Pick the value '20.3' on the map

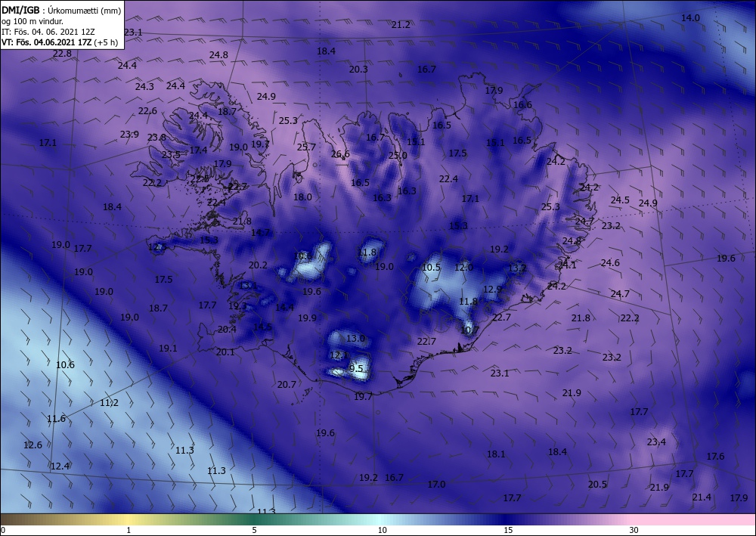358,70
